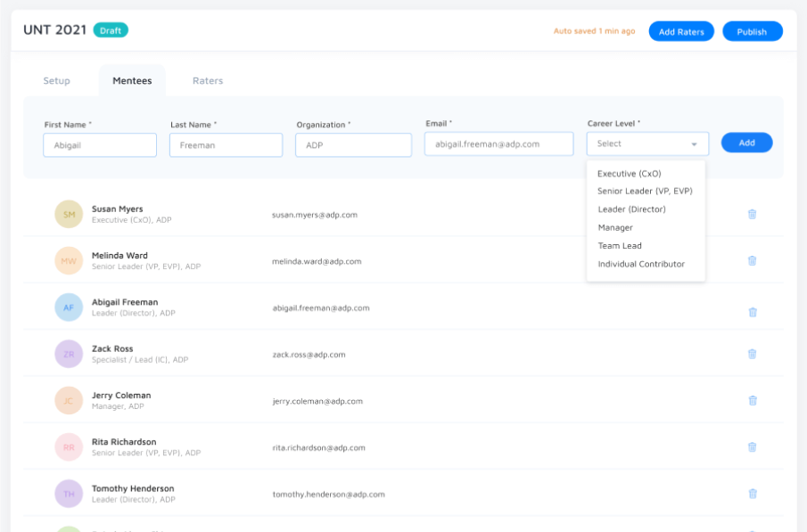Screen dimensions: 807x532
Task: Remove Rita Richardson using trash icon
Action: point(752,446)
